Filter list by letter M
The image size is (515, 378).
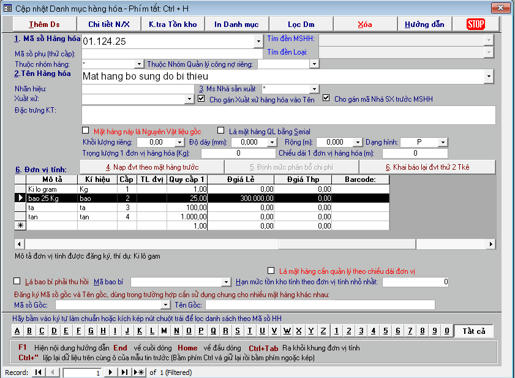tap(164, 331)
